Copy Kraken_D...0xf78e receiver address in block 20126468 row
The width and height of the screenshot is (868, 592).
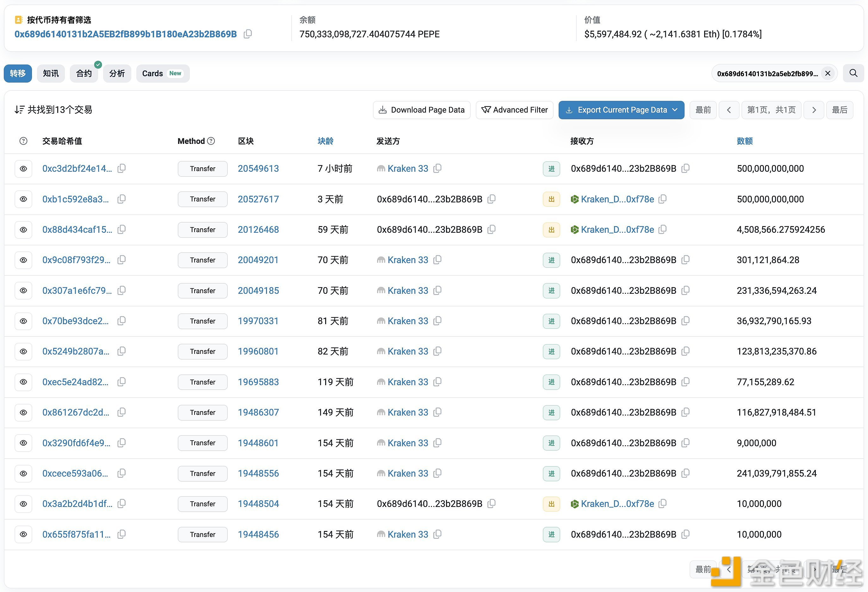tap(662, 229)
